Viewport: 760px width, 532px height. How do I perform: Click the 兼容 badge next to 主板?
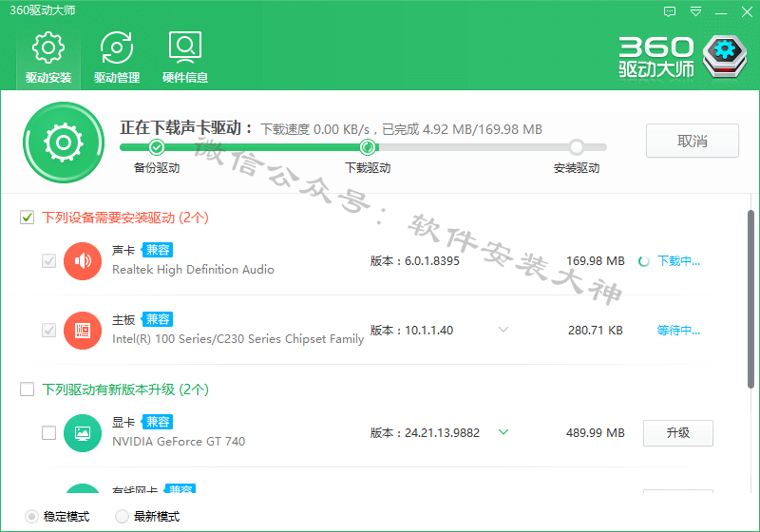pyautogui.click(x=158, y=319)
